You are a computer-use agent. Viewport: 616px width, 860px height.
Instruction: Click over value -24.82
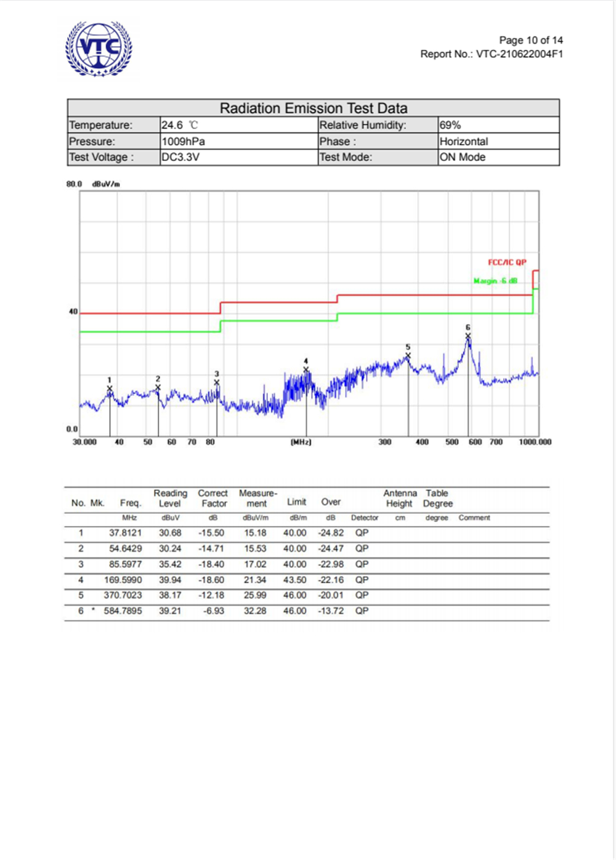pyautogui.click(x=331, y=533)
